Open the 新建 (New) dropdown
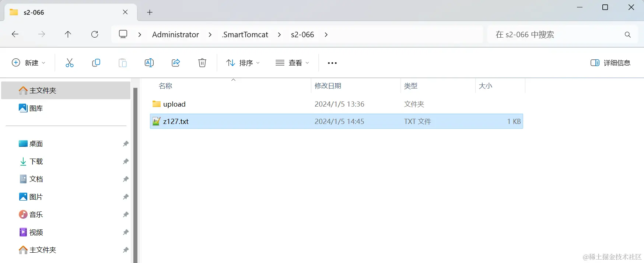Image resolution: width=644 pixels, height=263 pixels. pyautogui.click(x=29, y=63)
